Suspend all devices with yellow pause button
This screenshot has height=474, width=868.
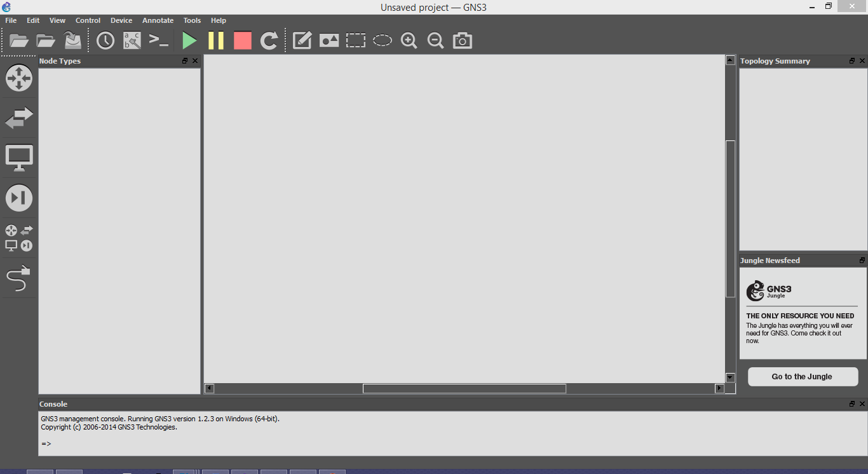point(216,41)
